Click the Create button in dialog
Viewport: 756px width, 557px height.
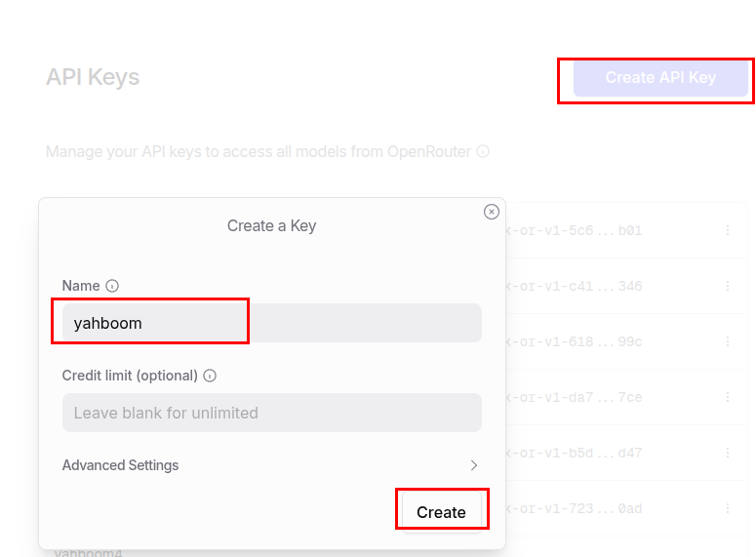coord(441,512)
